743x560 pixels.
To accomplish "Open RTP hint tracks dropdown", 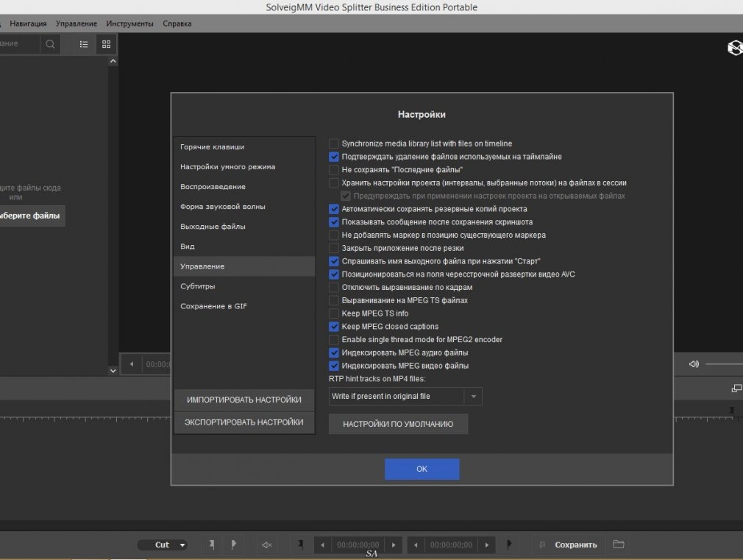I will [405, 397].
